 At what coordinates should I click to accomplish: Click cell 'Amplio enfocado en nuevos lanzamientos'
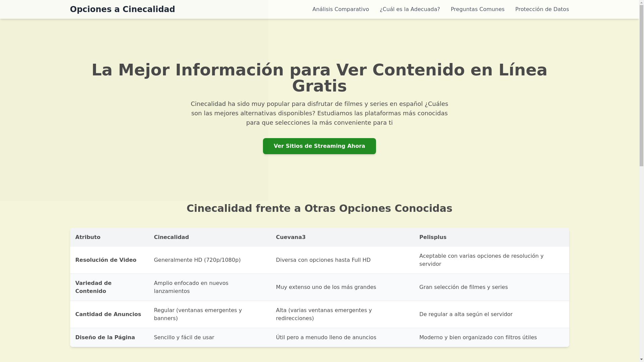[x=210, y=287]
